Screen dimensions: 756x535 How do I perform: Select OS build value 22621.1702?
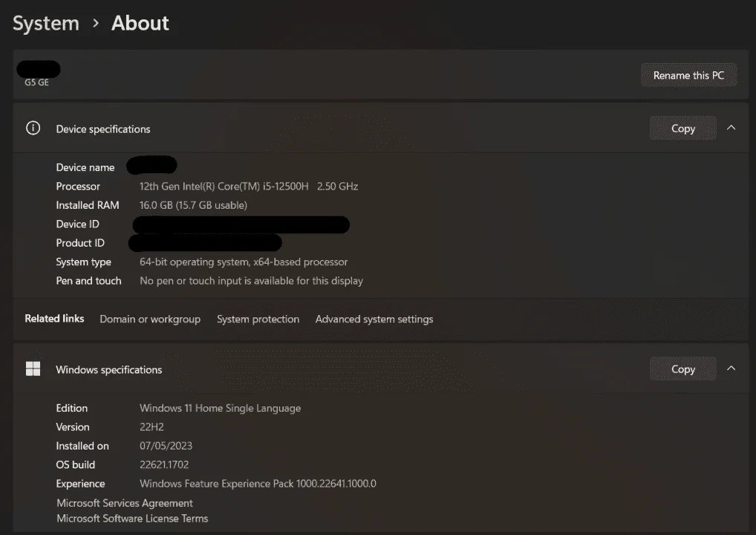(164, 464)
